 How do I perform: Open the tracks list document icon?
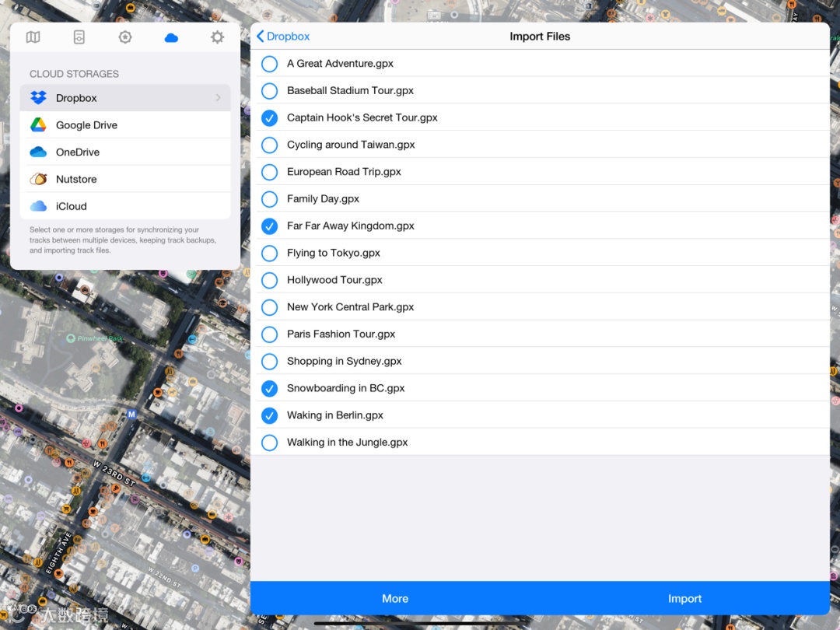point(79,37)
